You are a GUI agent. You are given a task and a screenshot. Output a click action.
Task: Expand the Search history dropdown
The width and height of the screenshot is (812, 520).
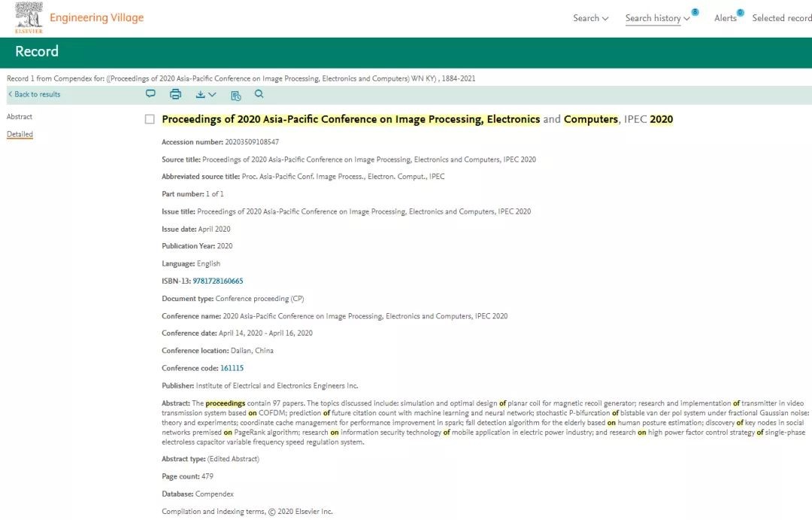[657, 18]
